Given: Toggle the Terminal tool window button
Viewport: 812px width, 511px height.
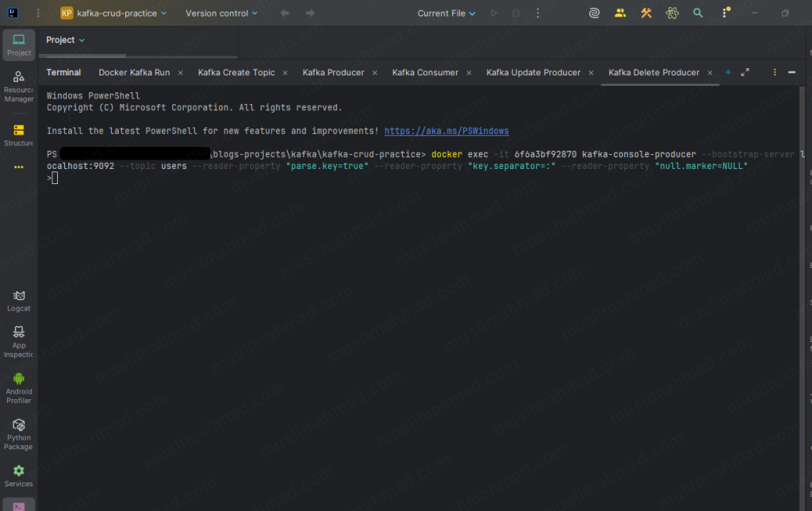Looking at the screenshot, I should click(19, 505).
